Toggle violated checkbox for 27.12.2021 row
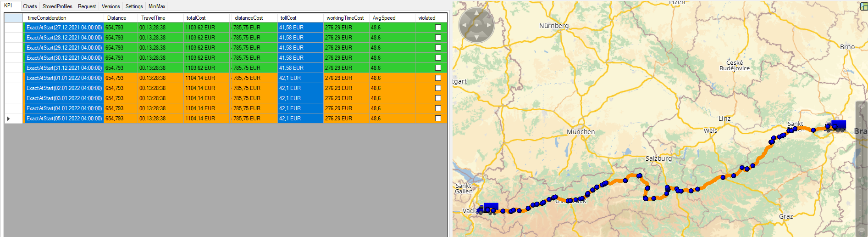This screenshot has width=868, height=237. pos(438,28)
